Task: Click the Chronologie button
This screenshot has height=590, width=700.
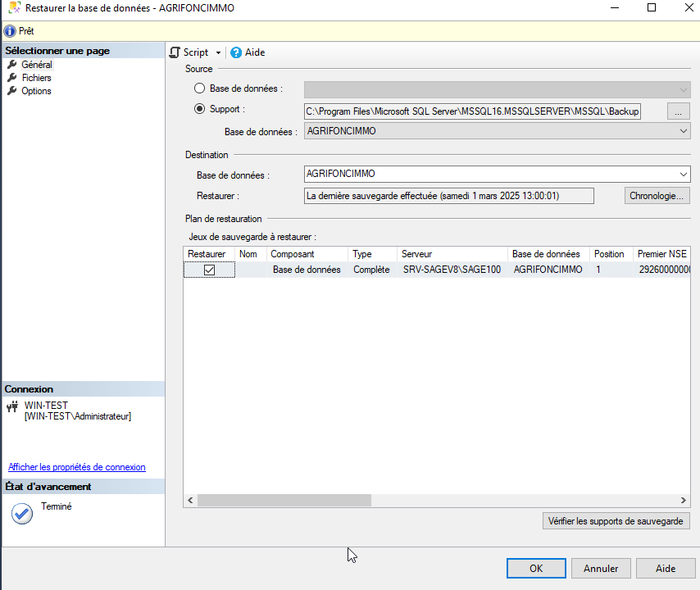Action: 657,196
